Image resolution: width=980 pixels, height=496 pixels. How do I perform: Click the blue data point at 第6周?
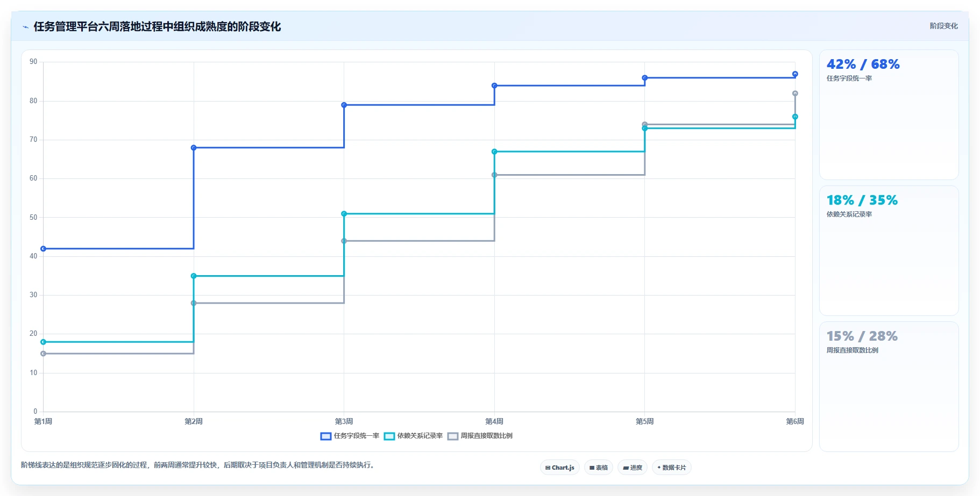795,74
